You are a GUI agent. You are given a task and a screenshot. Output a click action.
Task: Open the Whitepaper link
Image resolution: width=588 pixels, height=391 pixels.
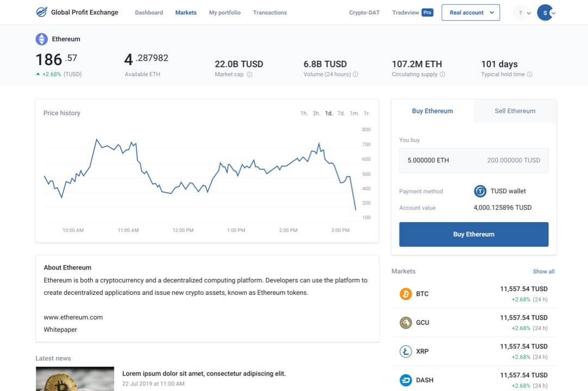click(60, 330)
